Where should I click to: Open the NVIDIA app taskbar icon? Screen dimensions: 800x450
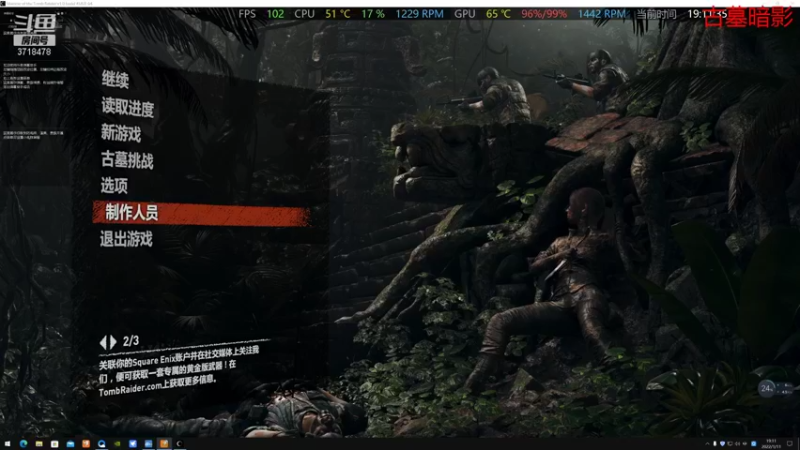117,444
